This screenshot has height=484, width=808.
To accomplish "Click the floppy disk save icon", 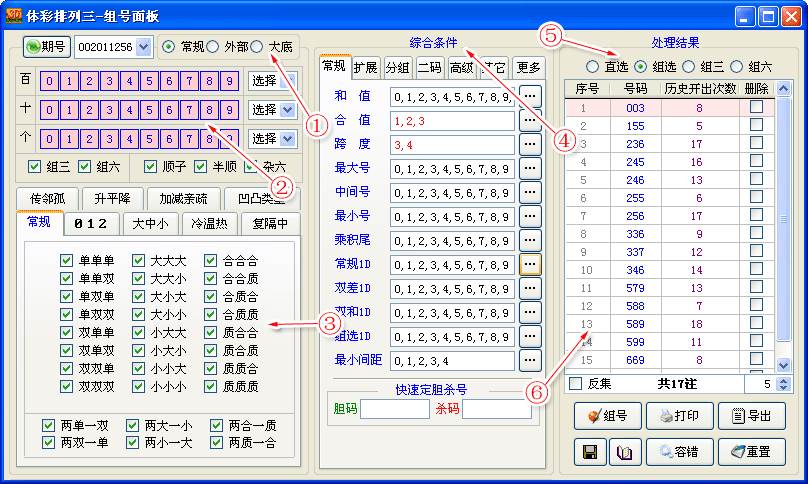I will point(589,452).
